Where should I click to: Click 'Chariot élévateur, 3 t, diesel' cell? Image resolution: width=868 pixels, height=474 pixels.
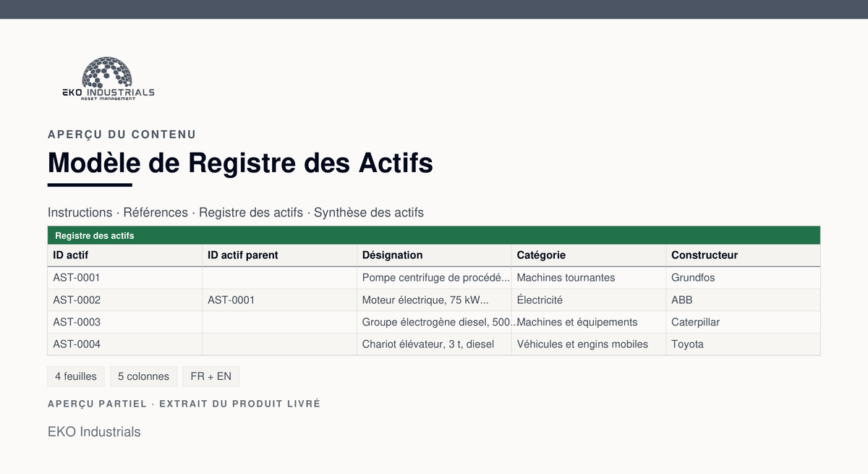[435, 344]
